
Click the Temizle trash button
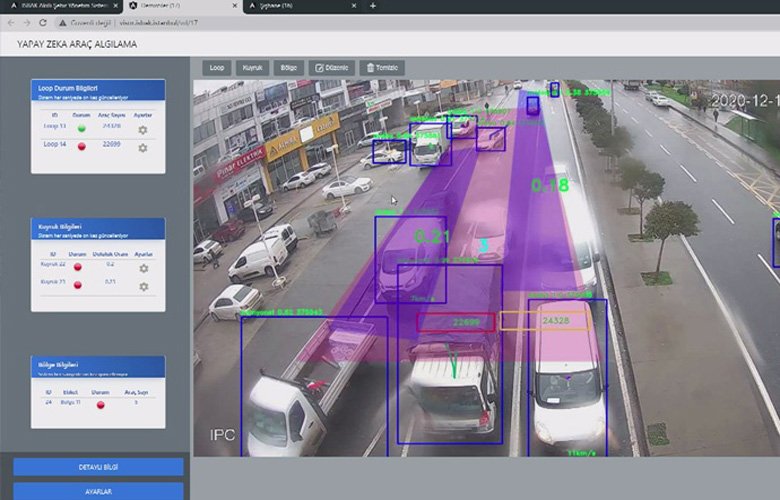(x=384, y=67)
